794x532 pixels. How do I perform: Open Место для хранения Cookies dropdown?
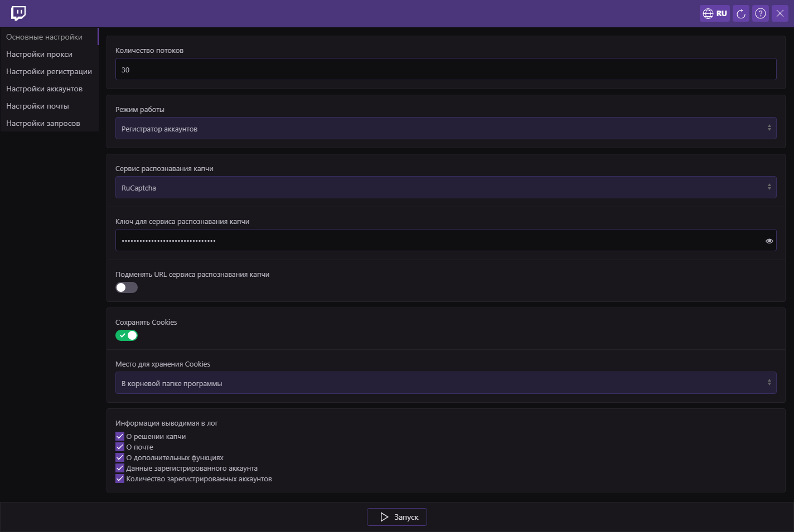click(446, 383)
